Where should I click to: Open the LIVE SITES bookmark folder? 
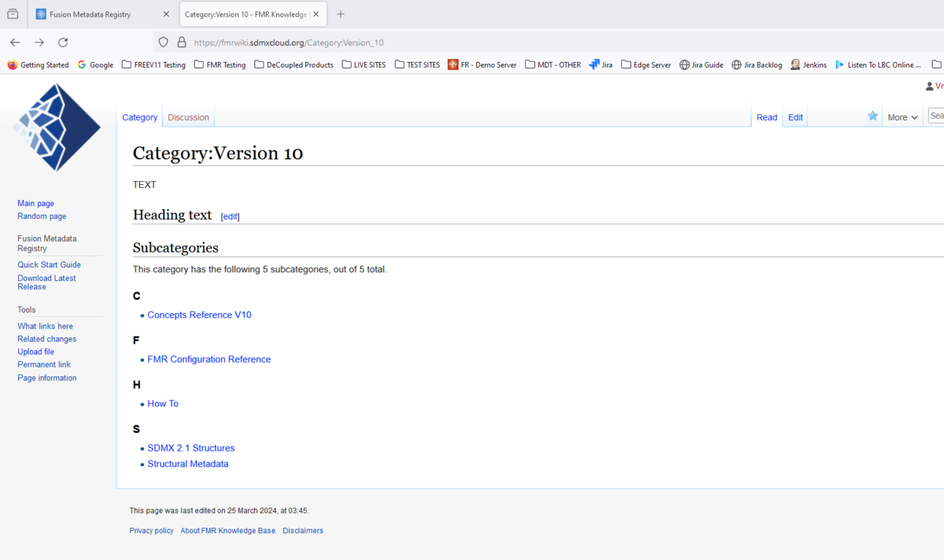(x=364, y=64)
